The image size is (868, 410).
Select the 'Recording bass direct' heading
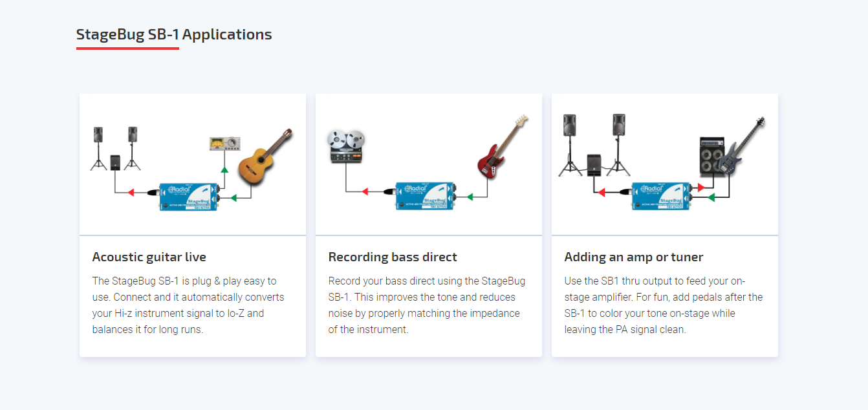pos(393,257)
